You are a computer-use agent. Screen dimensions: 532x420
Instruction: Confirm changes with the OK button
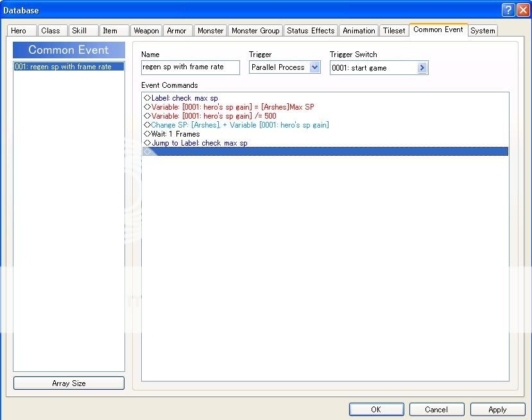pos(376,409)
